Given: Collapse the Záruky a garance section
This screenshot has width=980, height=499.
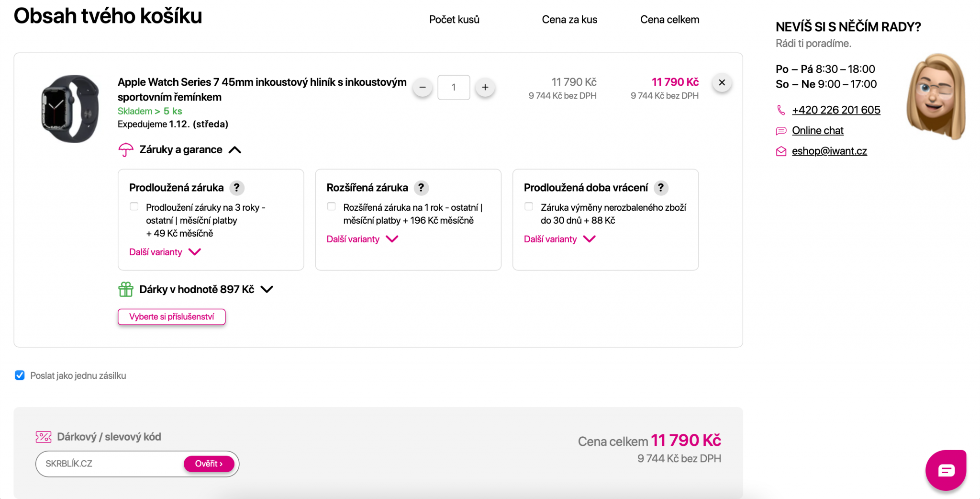Looking at the screenshot, I should point(235,150).
